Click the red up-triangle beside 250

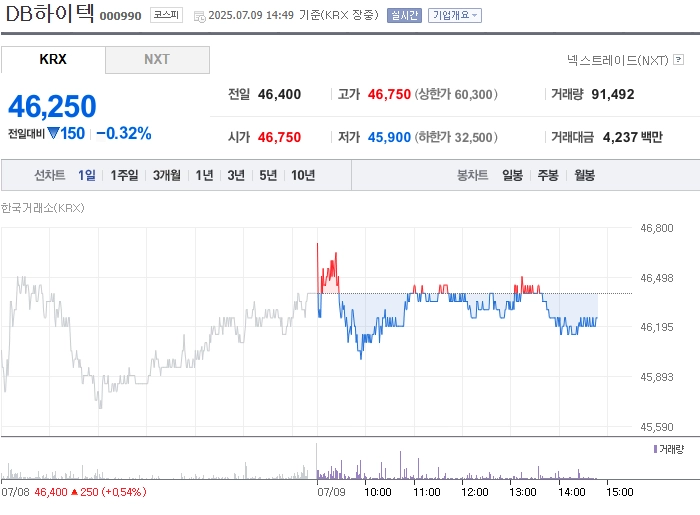74,492
